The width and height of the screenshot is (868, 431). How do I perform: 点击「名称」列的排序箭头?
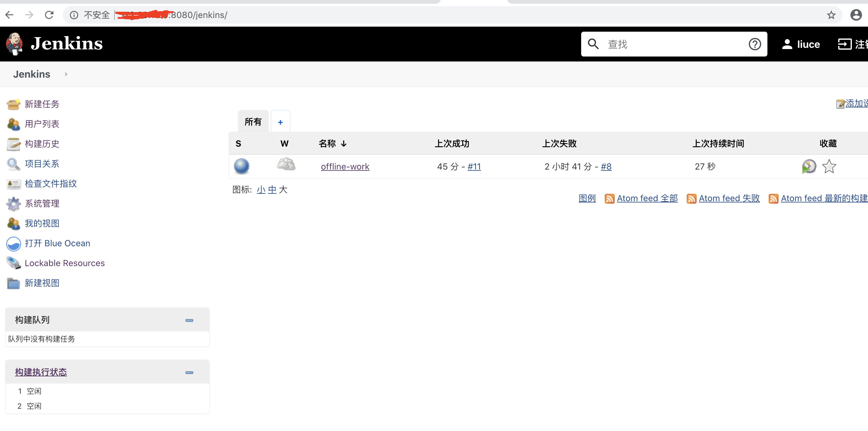tap(344, 143)
